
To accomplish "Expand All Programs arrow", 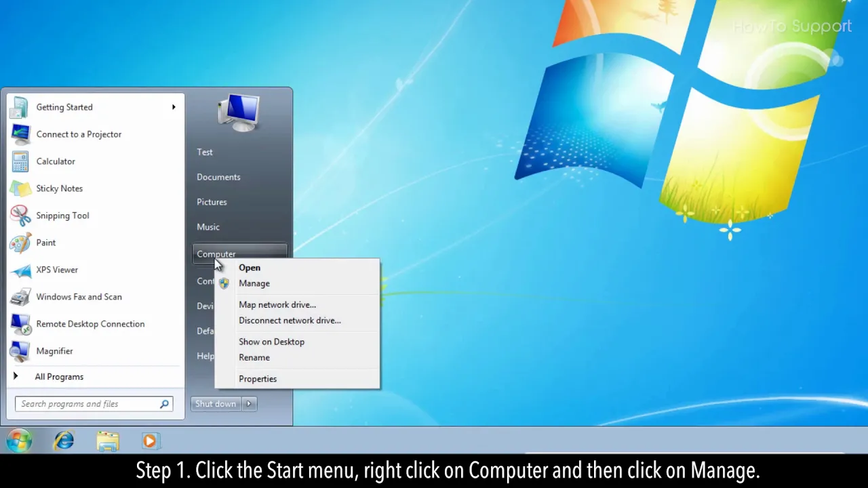I will (16, 376).
